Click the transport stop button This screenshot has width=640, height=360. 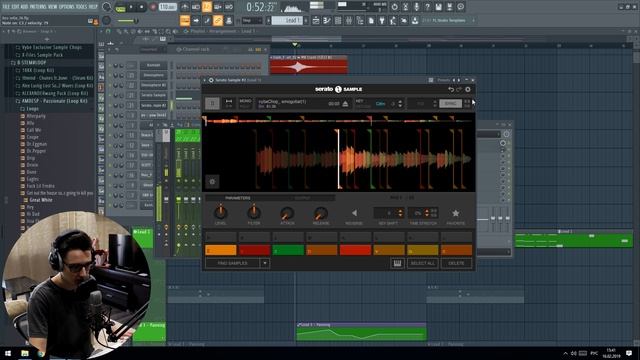point(141,7)
